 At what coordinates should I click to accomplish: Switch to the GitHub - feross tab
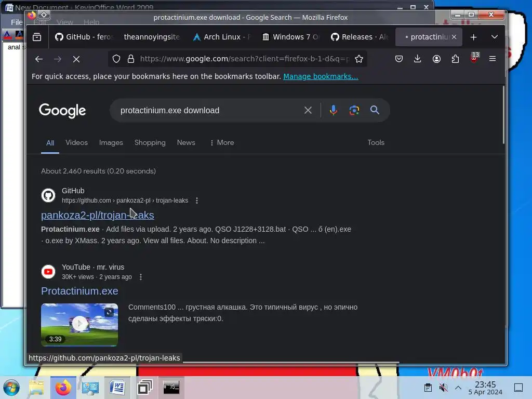[84, 37]
